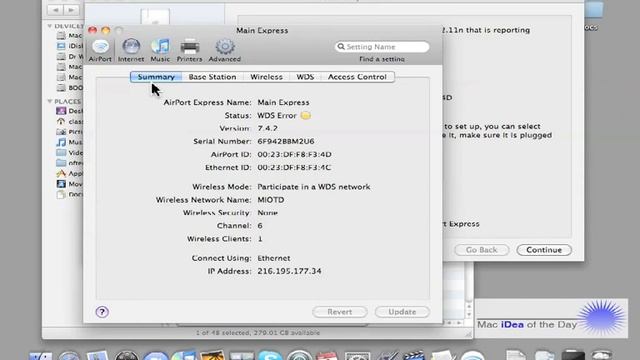Click the Wireless Clients label
Image resolution: width=640 pixels, height=360 pixels.
pos(219,239)
